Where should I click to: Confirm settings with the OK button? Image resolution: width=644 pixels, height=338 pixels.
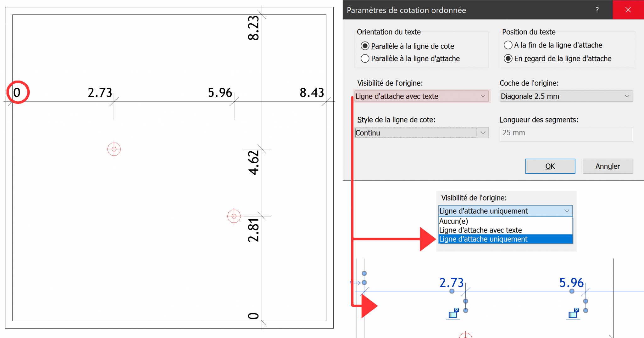pyautogui.click(x=550, y=166)
